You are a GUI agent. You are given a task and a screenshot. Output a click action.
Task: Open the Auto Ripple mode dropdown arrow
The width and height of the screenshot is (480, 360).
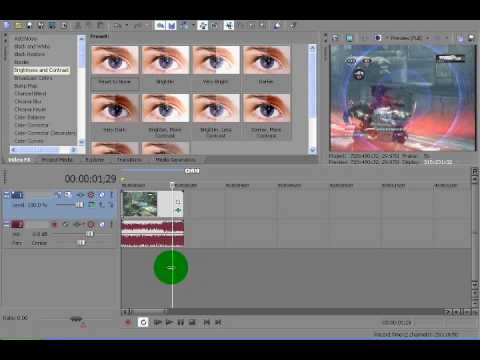click(193, 26)
